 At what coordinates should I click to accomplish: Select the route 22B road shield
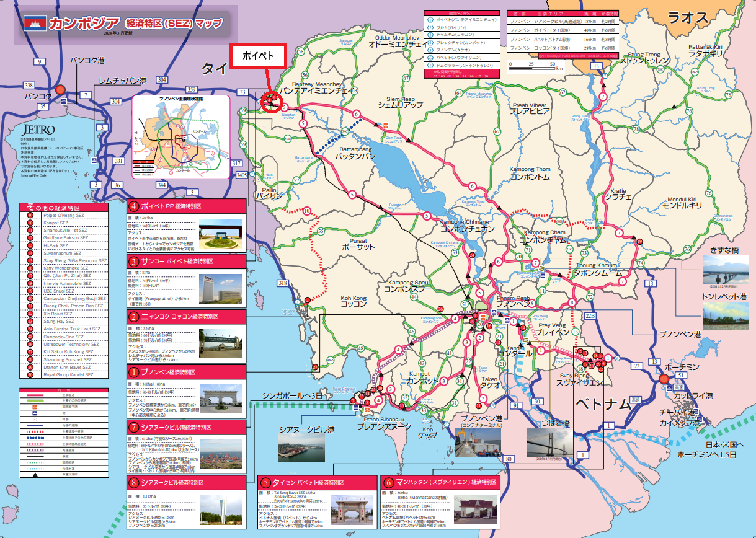pos(590,316)
